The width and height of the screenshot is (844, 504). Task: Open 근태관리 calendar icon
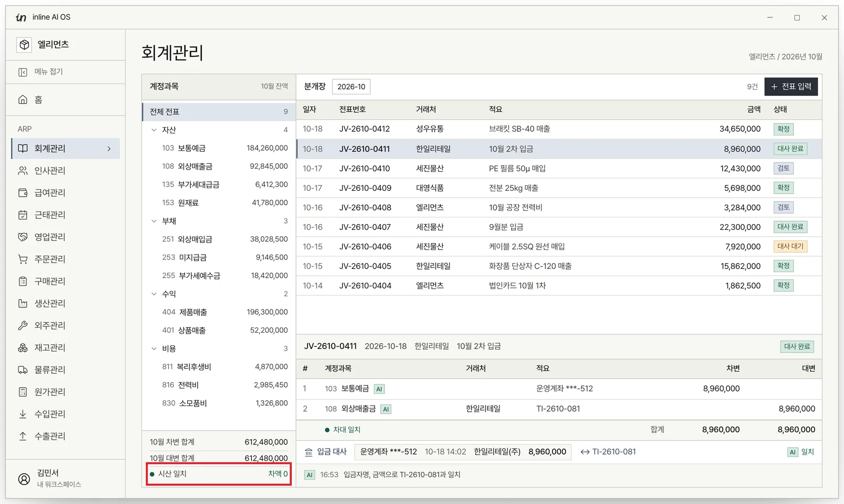(x=23, y=215)
